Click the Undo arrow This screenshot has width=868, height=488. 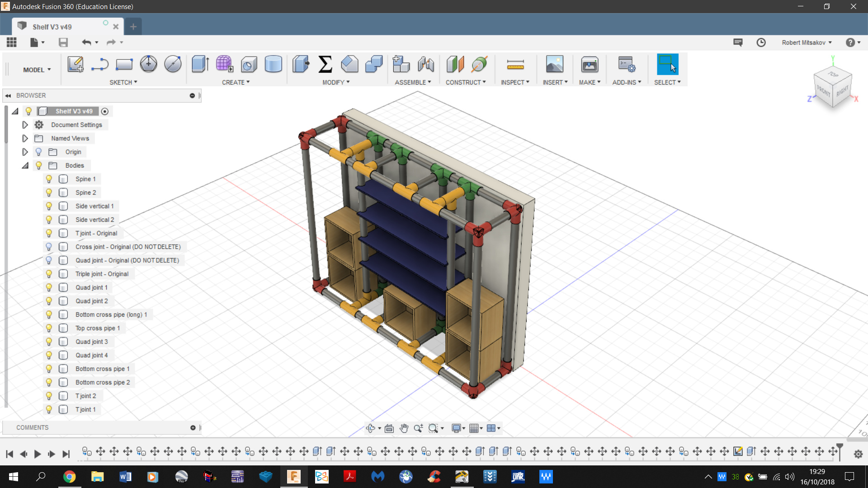86,42
